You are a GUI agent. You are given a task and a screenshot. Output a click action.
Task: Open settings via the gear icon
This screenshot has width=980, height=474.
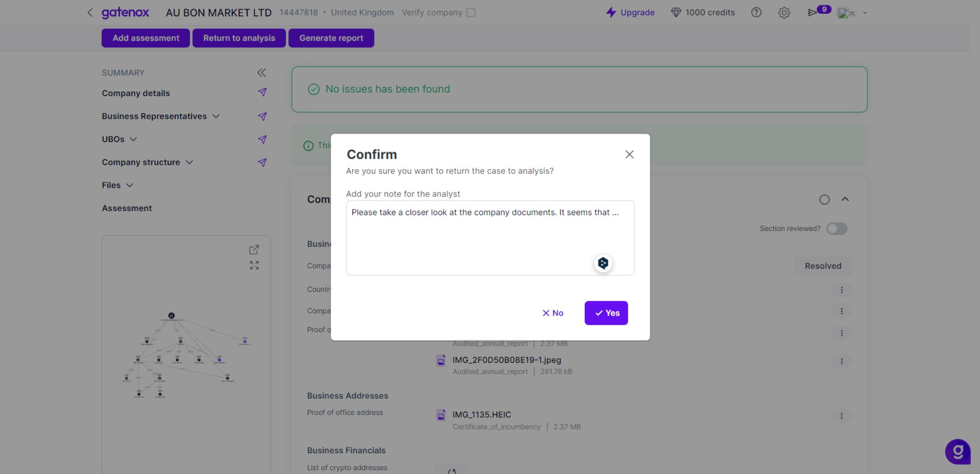[x=784, y=12]
